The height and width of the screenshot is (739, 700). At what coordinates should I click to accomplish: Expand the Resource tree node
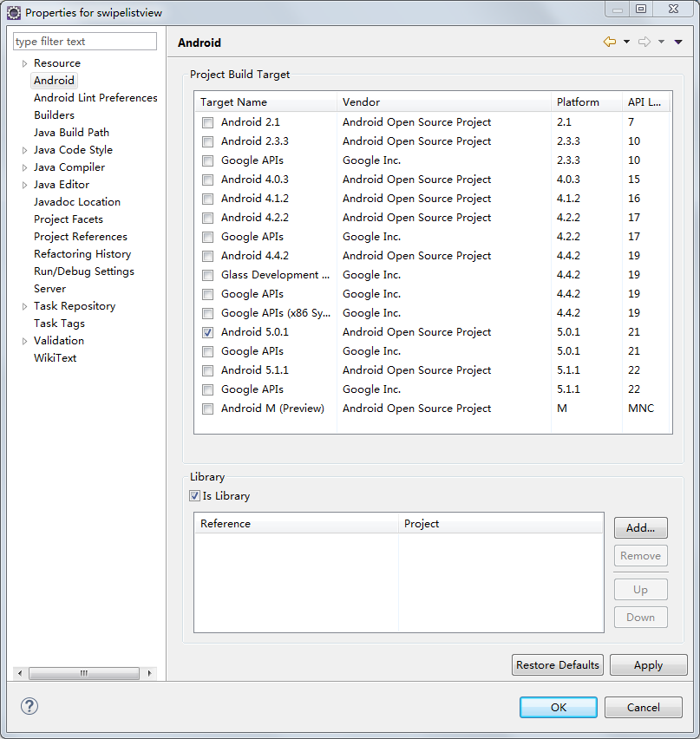tap(24, 63)
